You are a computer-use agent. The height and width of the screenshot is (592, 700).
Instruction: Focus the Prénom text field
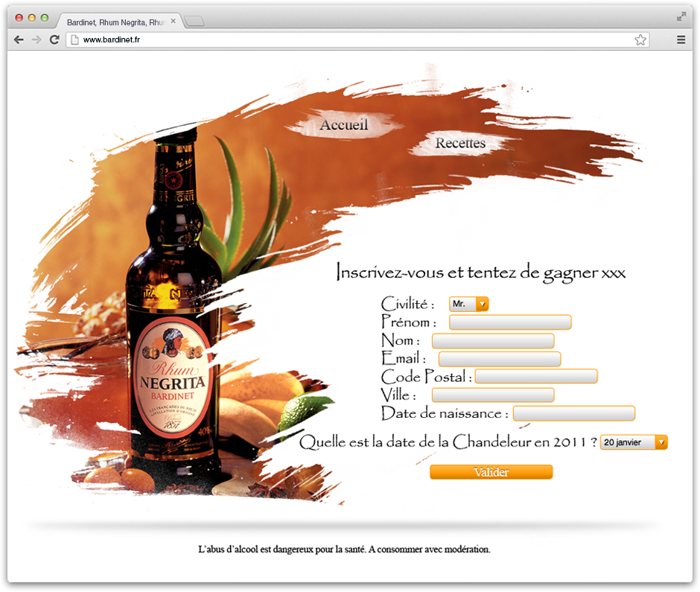(510, 322)
